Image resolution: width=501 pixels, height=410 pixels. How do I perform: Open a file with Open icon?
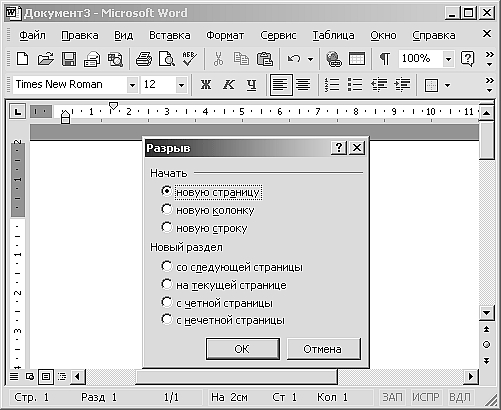[x=45, y=59]
